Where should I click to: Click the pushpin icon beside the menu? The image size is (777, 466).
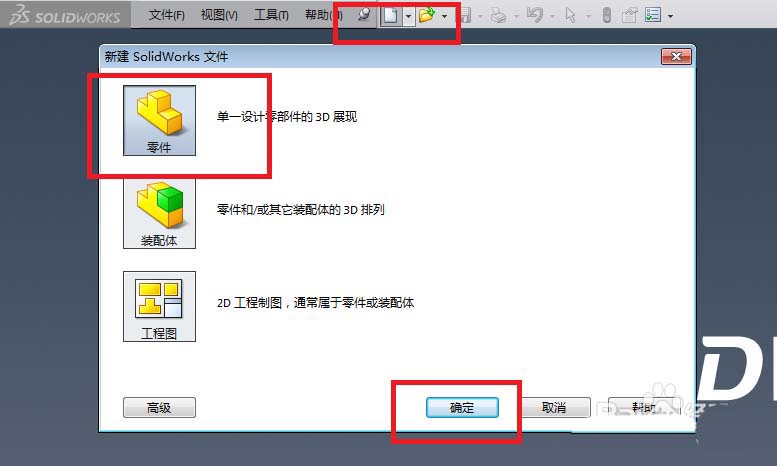pos(364,15)
